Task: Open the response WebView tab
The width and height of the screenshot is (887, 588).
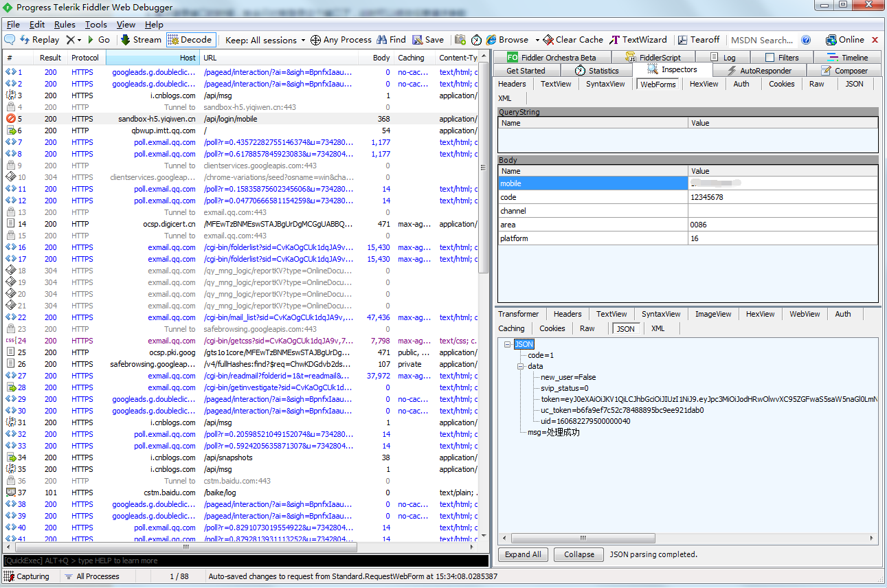Action: pos(805,314)
